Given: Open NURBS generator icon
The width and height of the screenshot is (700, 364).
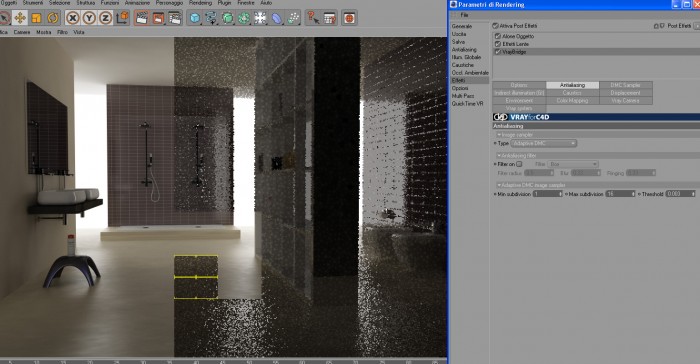Looking at the screenshot, I should tap(228, 18).
